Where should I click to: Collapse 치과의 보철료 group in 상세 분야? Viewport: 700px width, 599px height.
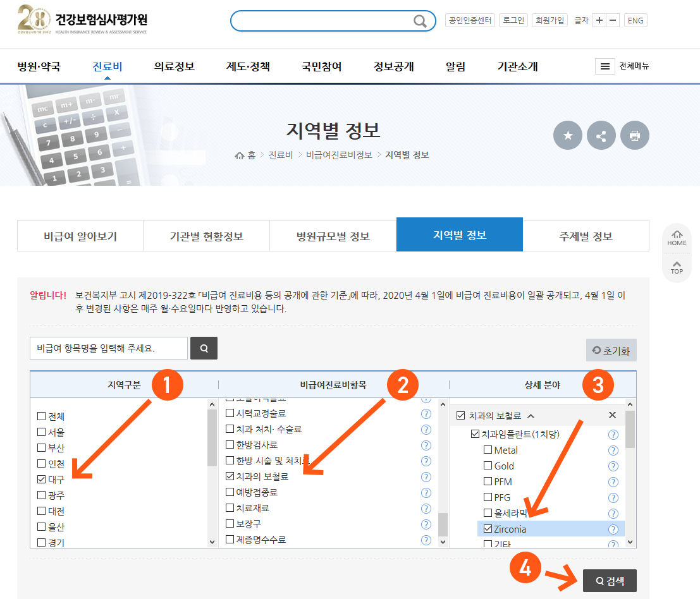(x=531, y=416)
